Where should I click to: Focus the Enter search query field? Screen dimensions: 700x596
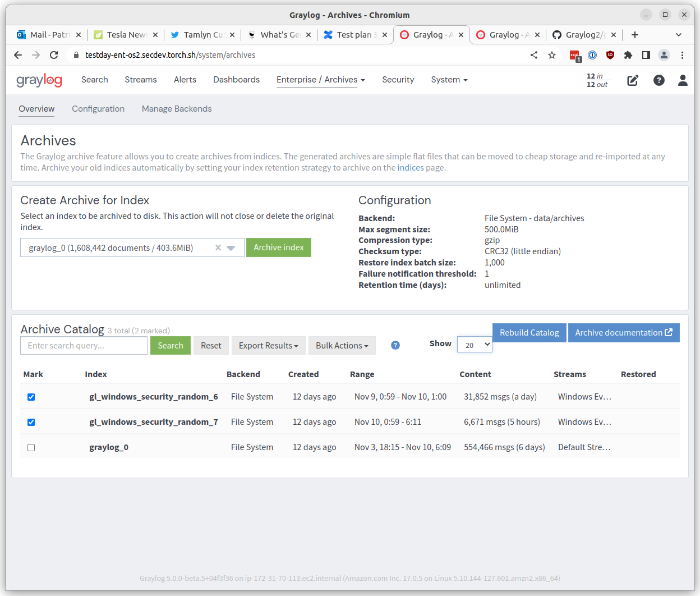[x=84, y=346]
